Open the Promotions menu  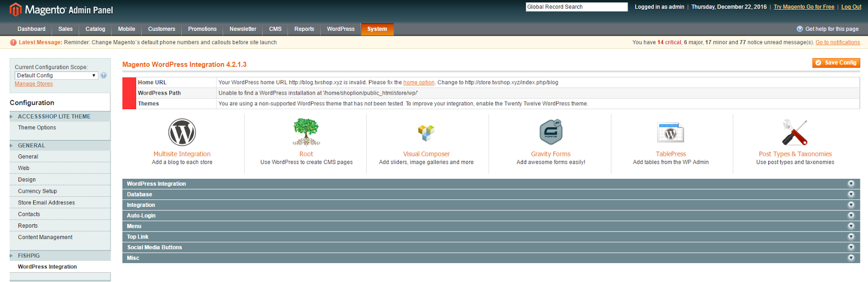tap(202, 29)
